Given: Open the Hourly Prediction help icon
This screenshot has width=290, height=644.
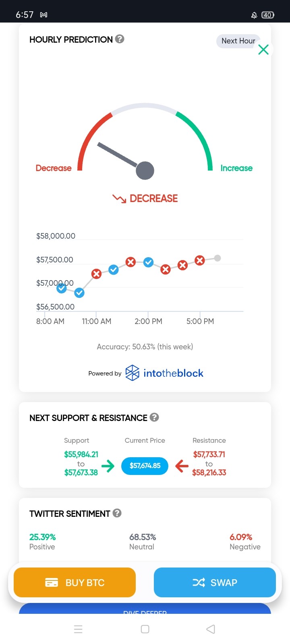Looking at the screenshot, I should [x=120, y=39].
